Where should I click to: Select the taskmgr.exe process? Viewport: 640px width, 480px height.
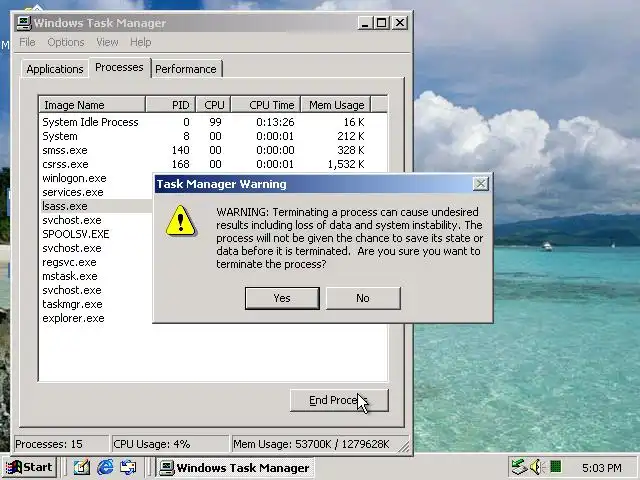pos(72,304)
